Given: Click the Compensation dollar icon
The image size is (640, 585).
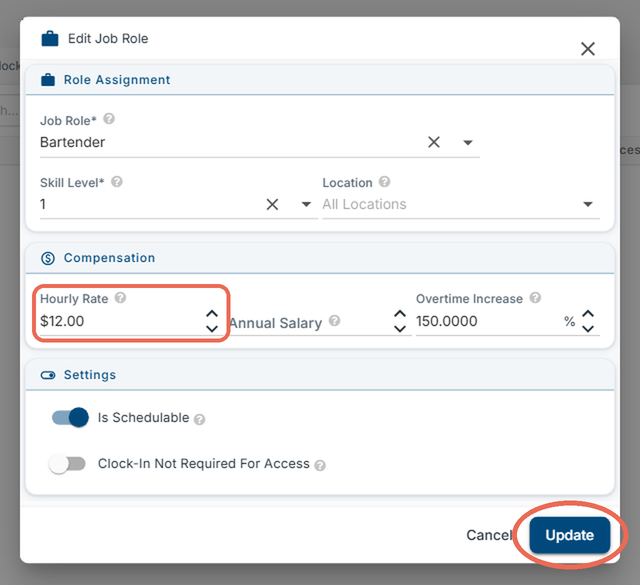Looking at the screenshot, I should (48, 258).
